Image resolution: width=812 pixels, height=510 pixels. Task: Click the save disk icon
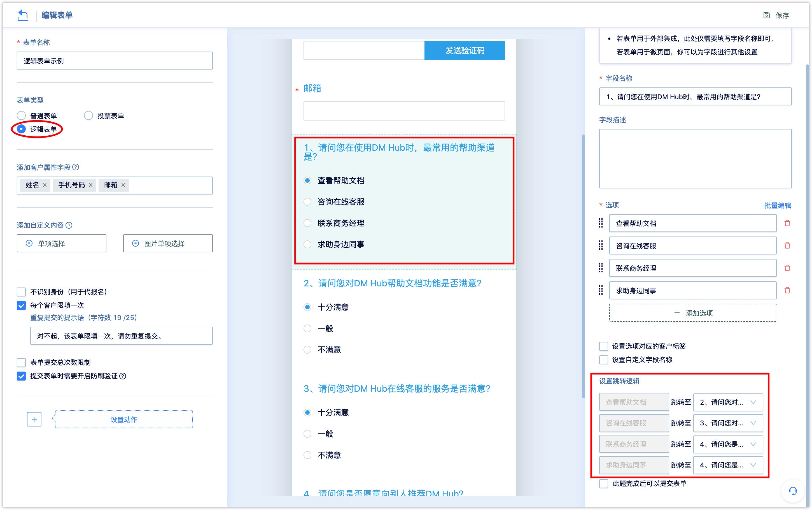click(x=766, y=15)
